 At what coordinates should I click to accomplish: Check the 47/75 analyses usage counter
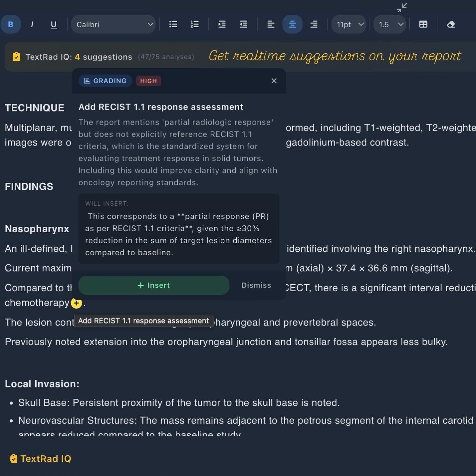(166, 57)
